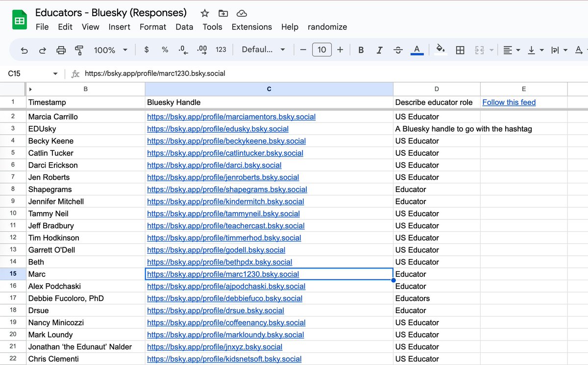
Task: Increase the font size
Action: (340, 49)
